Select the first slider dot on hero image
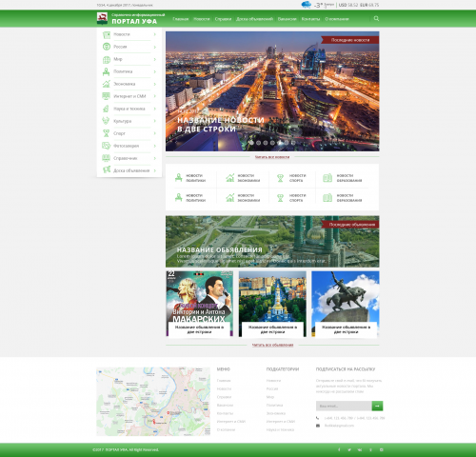476x457 pixels. [x=251, y=143]
